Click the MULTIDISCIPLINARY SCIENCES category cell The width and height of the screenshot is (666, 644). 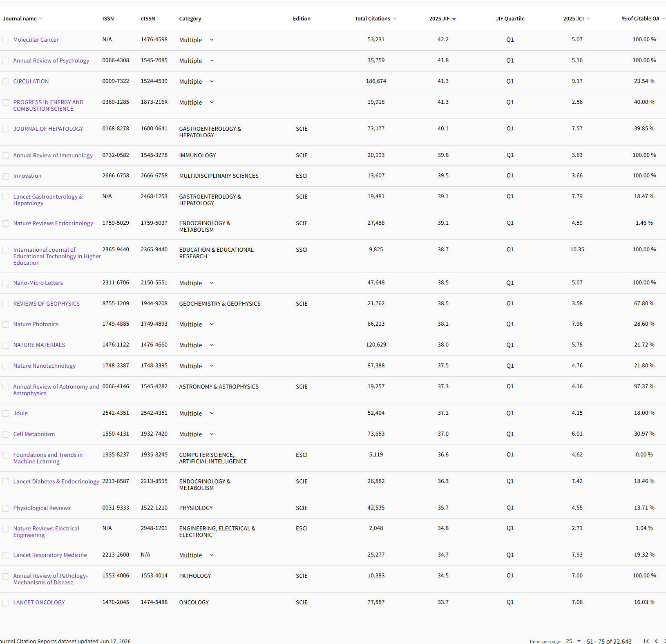[219, 176]
